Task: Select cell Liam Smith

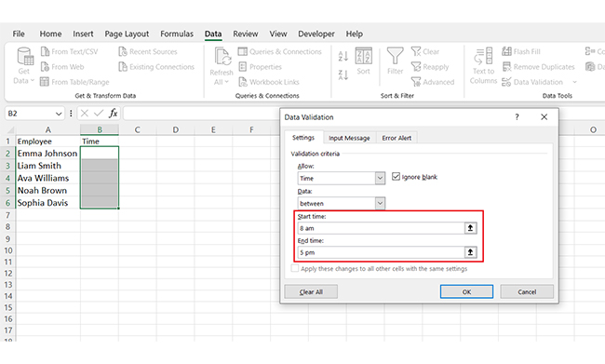Action: pos(47,166)
